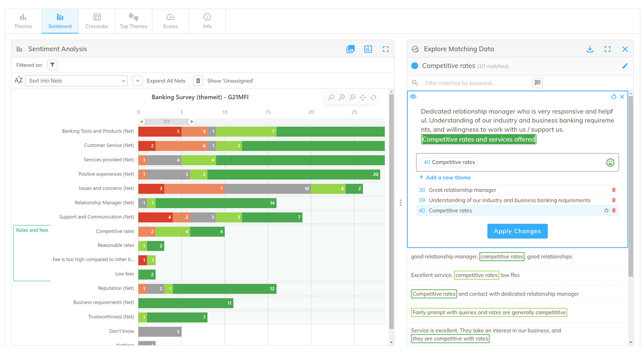Close the Explore Matching Data panel

[x=625, y=49]
